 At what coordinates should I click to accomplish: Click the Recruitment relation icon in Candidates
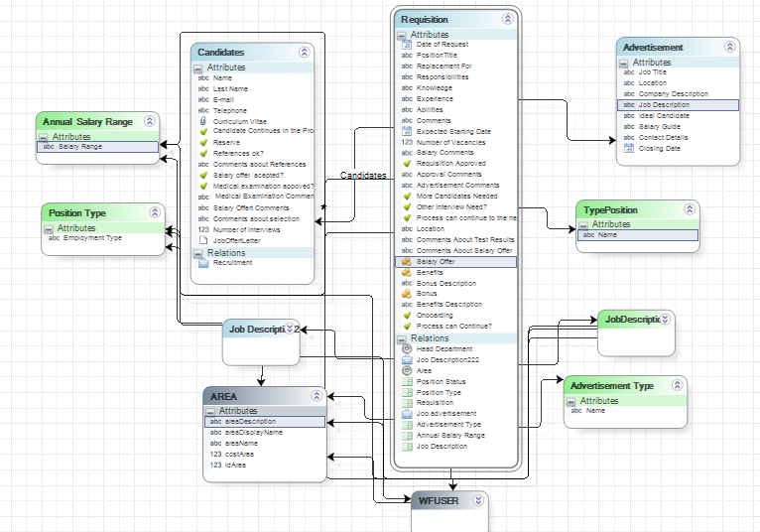203,263
